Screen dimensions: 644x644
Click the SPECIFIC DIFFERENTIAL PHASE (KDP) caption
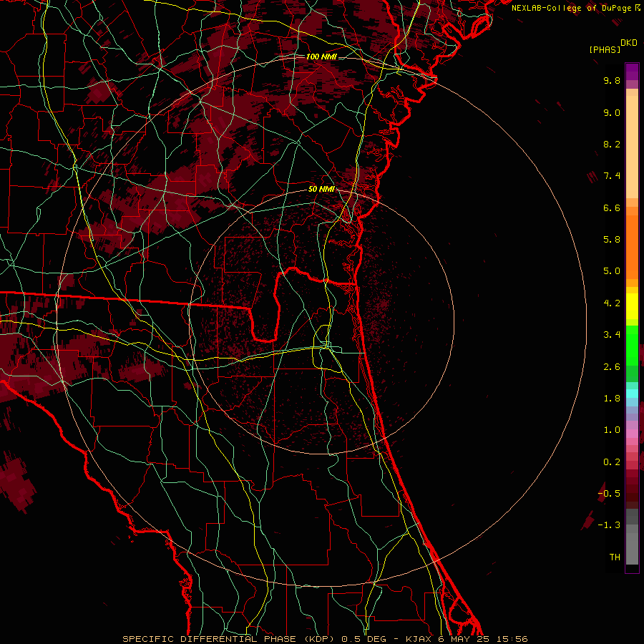tap(227, 639)
